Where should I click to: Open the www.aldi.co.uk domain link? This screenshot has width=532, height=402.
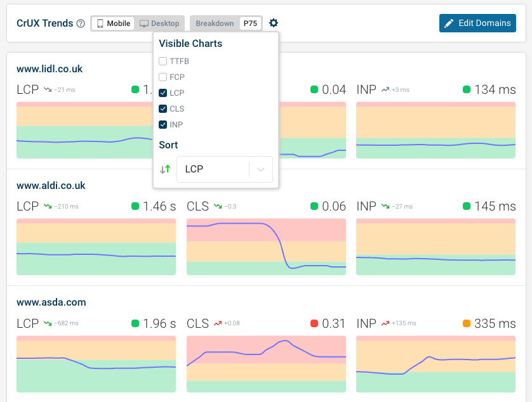click(51, 185)
